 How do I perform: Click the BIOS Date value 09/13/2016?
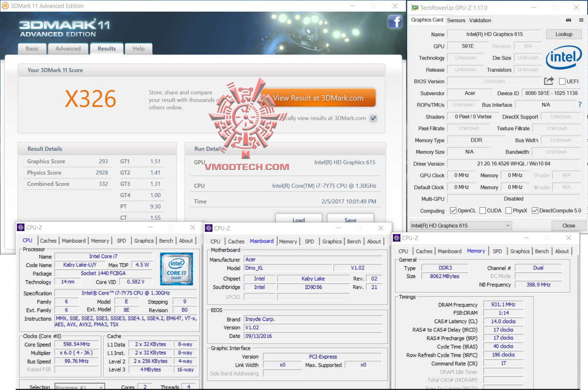(x=313, y=336)
